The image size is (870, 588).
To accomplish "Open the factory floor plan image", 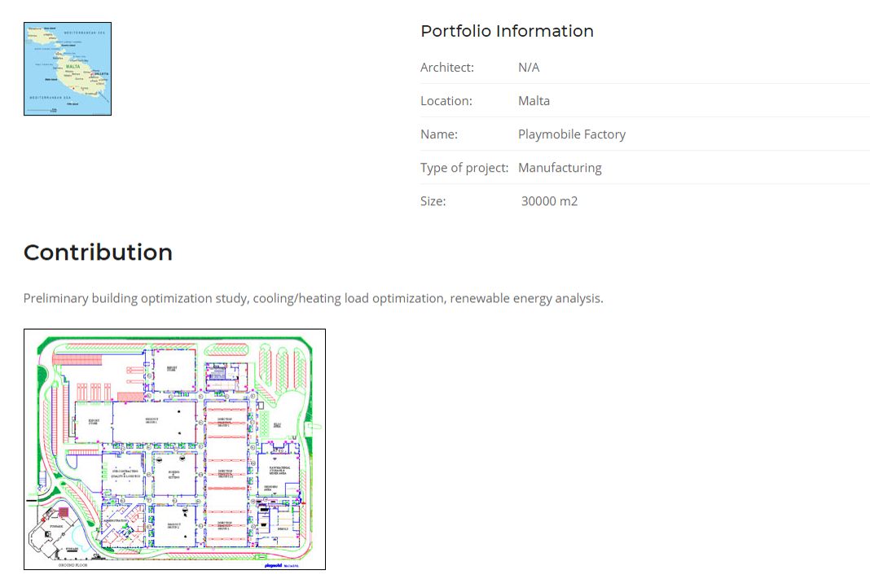I will (175, 450).
